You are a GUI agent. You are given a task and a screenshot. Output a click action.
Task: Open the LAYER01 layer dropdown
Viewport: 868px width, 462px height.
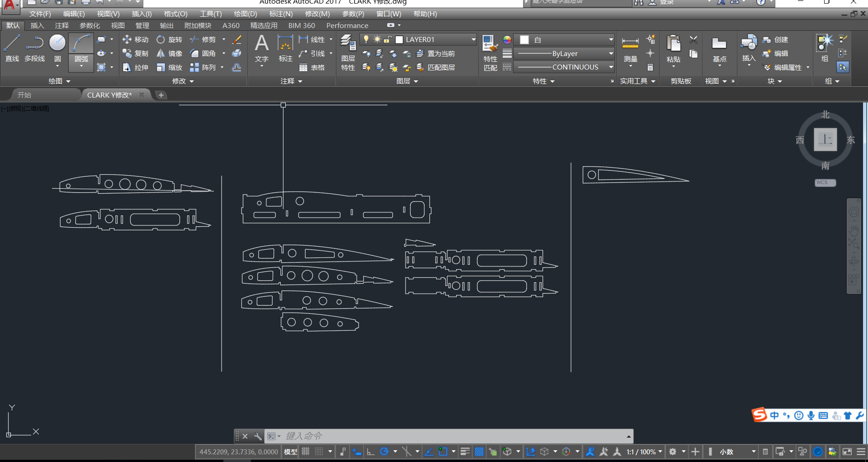click(x=473, y=40)
